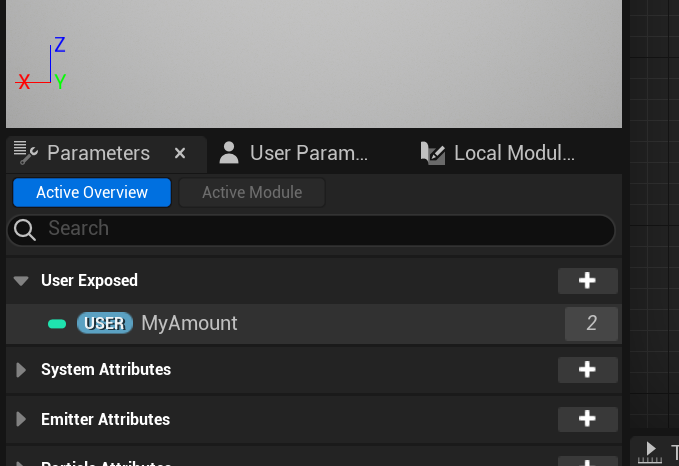Click MyAmount's reference count 2

pyautogui.click(x=591, y=324)
